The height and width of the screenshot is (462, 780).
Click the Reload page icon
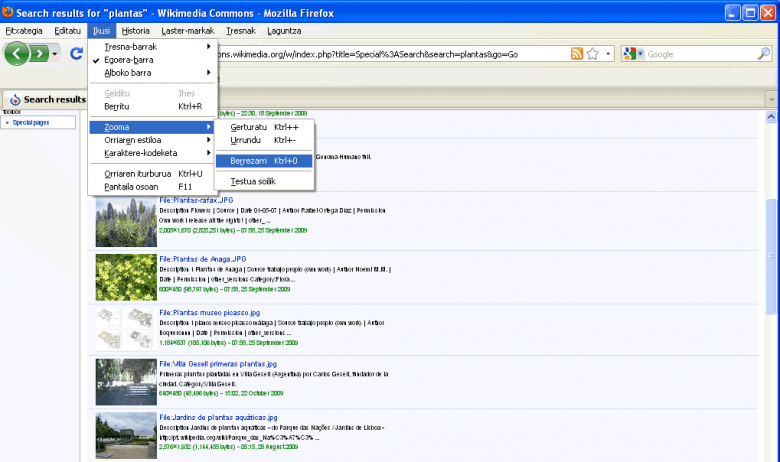76,53
